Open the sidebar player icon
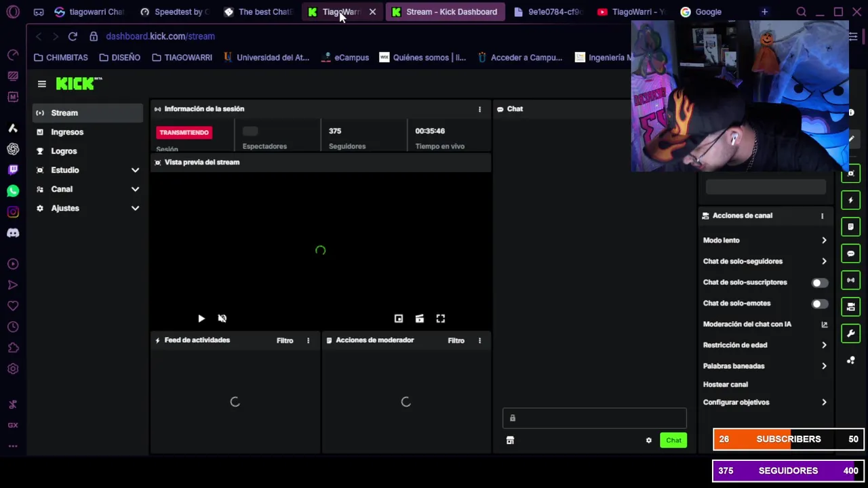This screenshot has height=488, width=868. click(x=13, y=264)
